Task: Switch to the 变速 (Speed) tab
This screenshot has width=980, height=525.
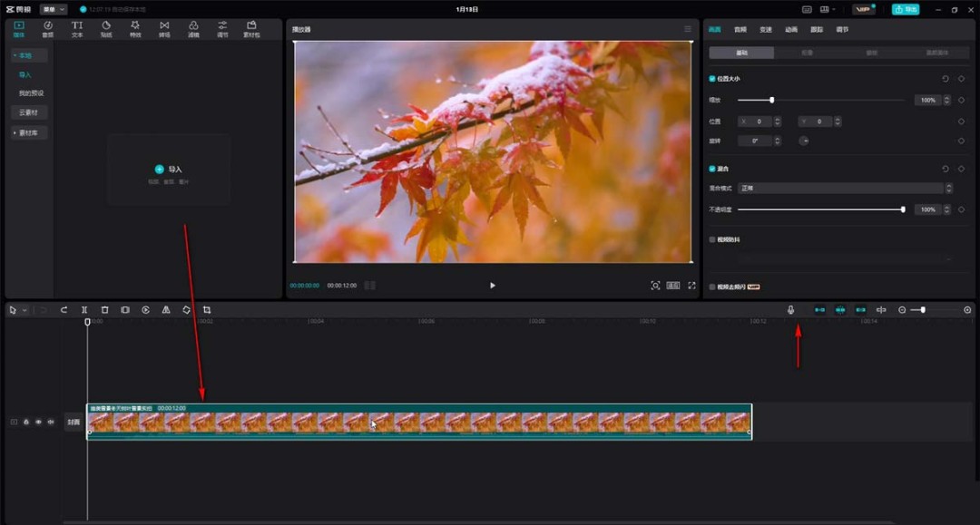Action: click(x=766, y=30)
